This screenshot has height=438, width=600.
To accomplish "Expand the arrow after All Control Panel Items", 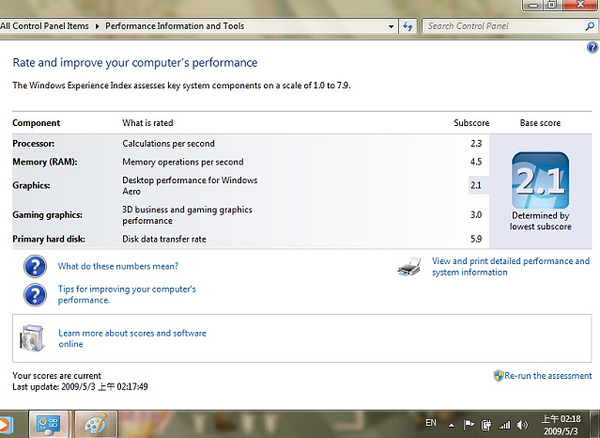I will click(97, 26).
